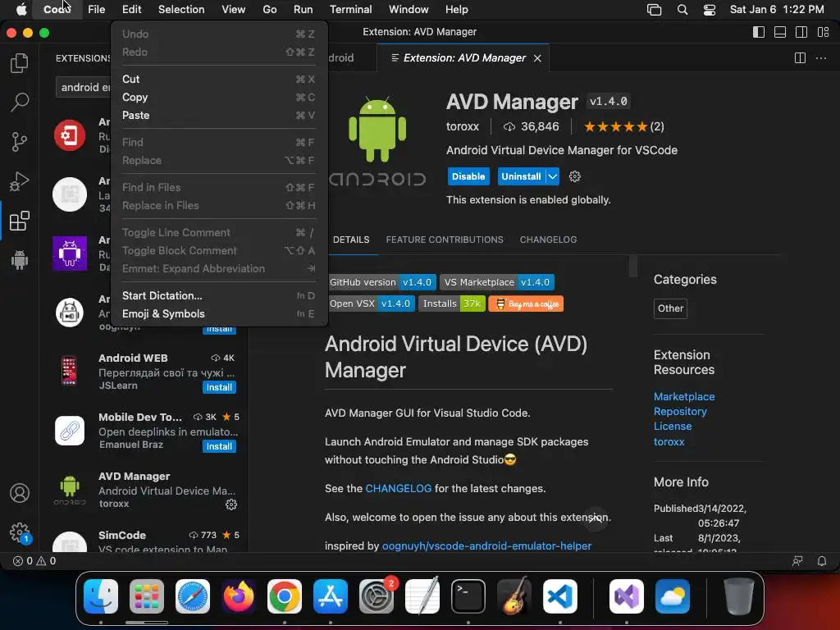The width and height of the screenshot is (840, 630).
Task: Open App Store from the dock
Action: 331,596
